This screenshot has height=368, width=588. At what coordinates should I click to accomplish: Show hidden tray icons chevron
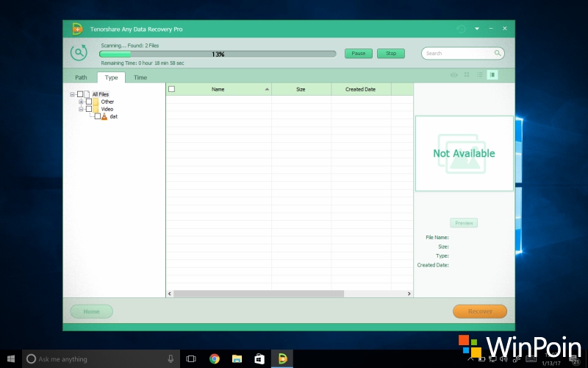[x=470, y=359]
